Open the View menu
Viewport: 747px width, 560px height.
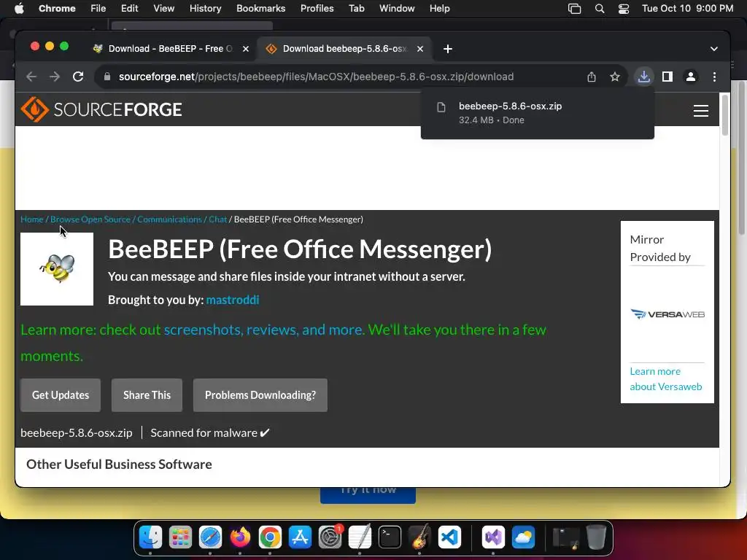point(163,9)
